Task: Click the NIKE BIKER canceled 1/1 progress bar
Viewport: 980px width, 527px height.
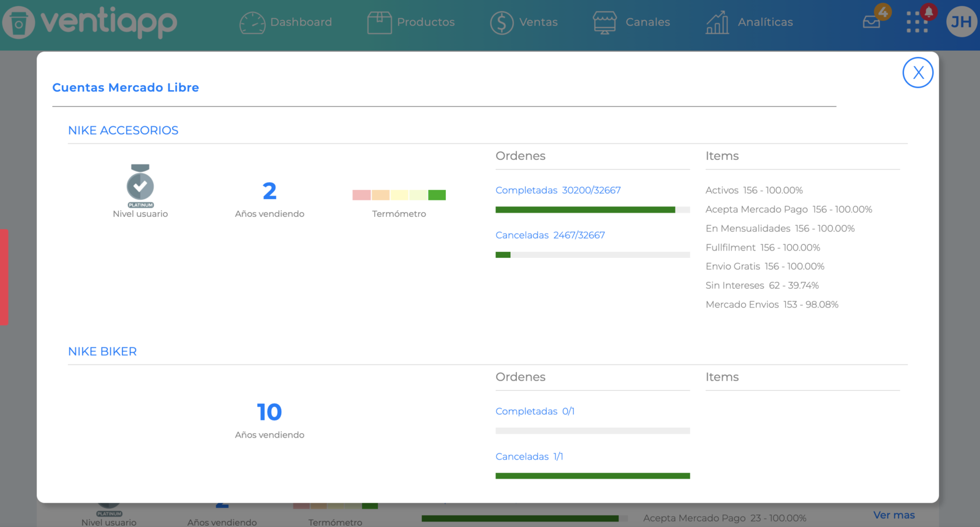Action: [592, 476]
